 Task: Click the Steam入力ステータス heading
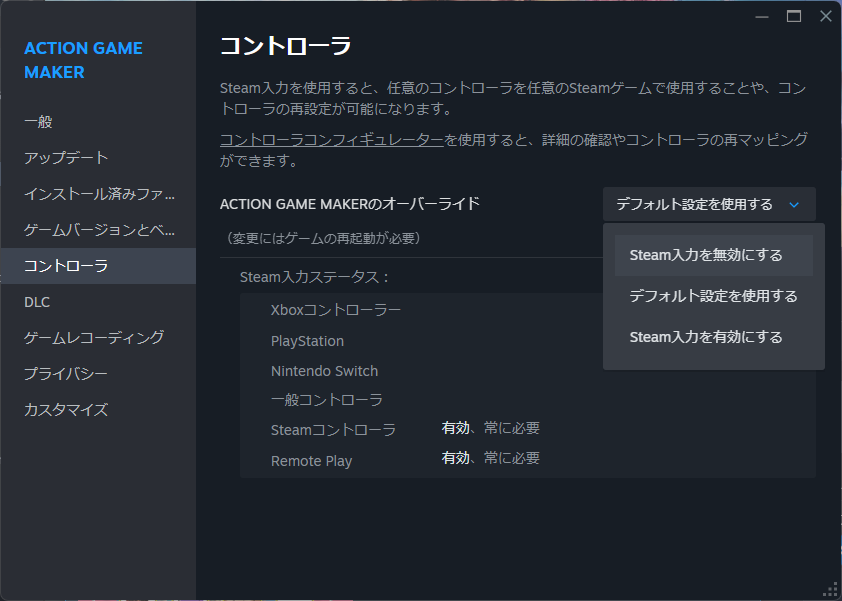315,277
